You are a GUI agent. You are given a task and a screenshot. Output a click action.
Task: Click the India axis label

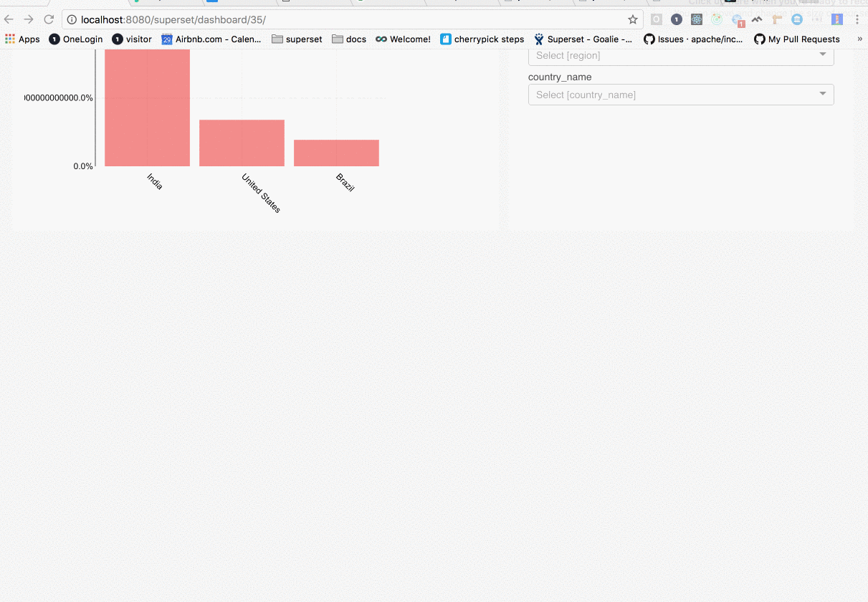tap(155, 181)
